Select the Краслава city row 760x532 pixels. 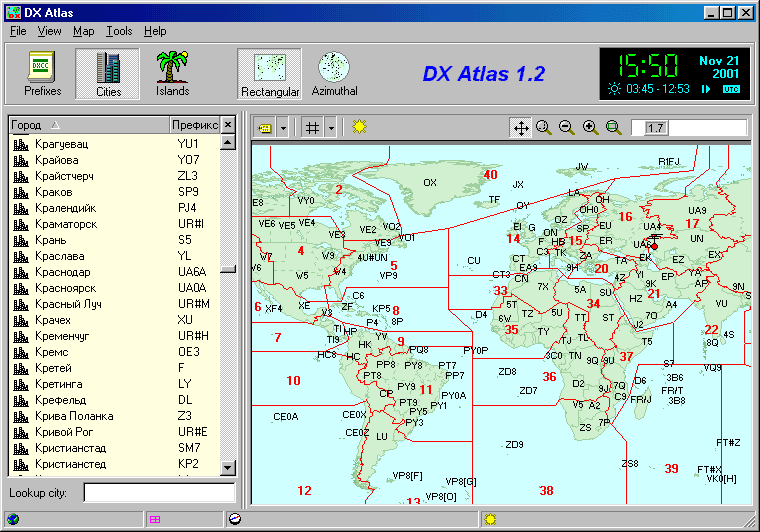pos(114,256)
